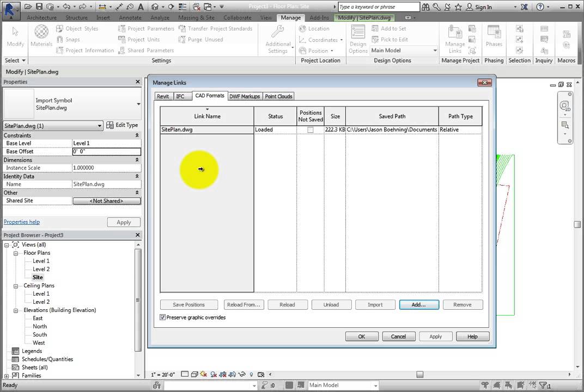Open Design Options tool
Viewport: 584px width, 392px height.
click(358, 39)
